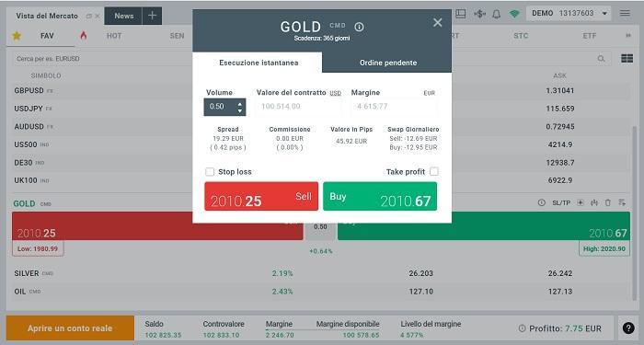Image resolution: width=644 pixels, height=345 pixels.
Task: Switch to grid view icon
Action: click(627, 59)
